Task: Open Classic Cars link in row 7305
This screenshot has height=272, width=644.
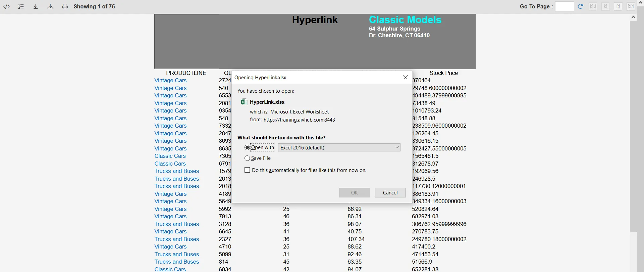Action: (x=170, y=156)
